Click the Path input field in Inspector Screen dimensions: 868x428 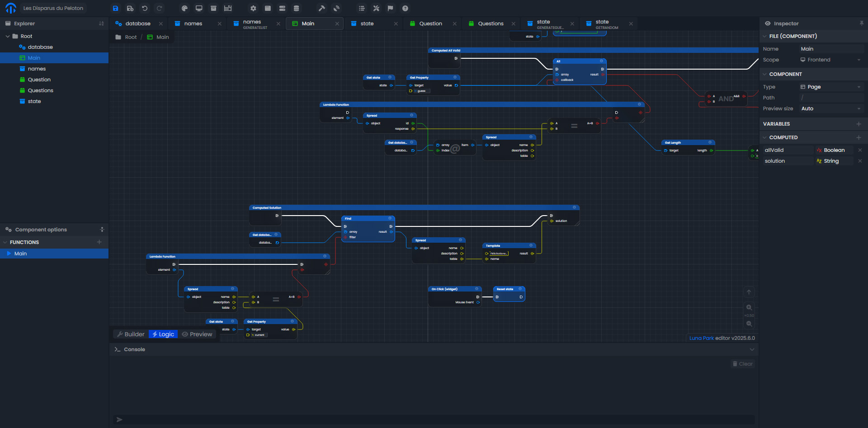click(831, 98)
